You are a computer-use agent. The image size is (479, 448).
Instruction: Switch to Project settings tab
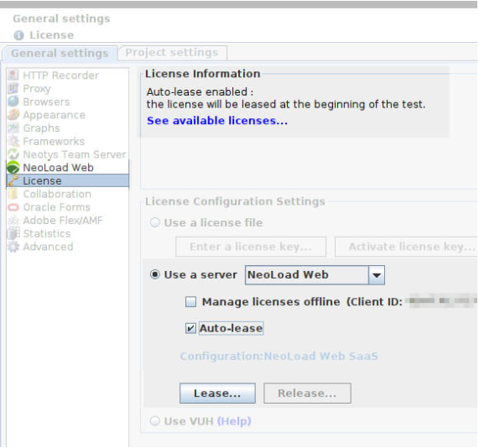[172, 53]
